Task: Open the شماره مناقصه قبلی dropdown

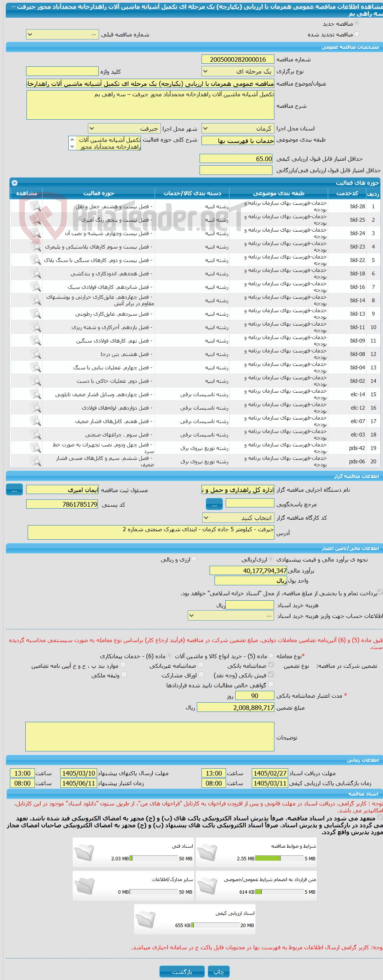Action: [x=63, y=35]
